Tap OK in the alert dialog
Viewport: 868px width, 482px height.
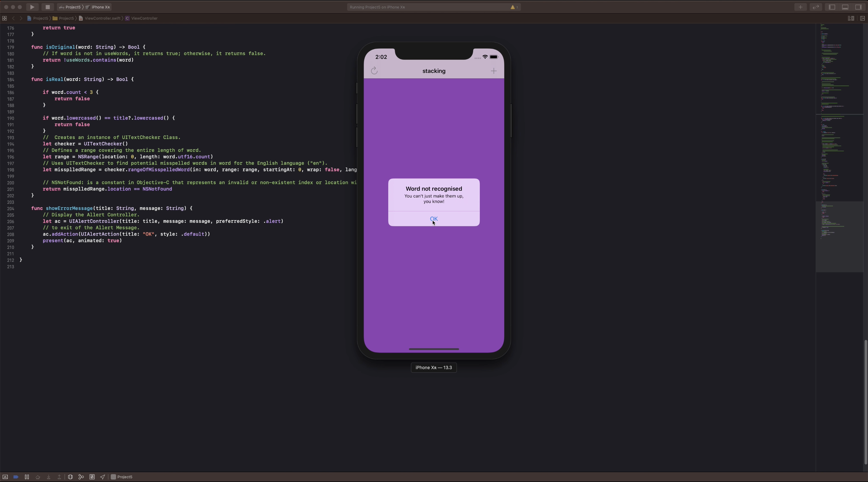tap(434, 219)
